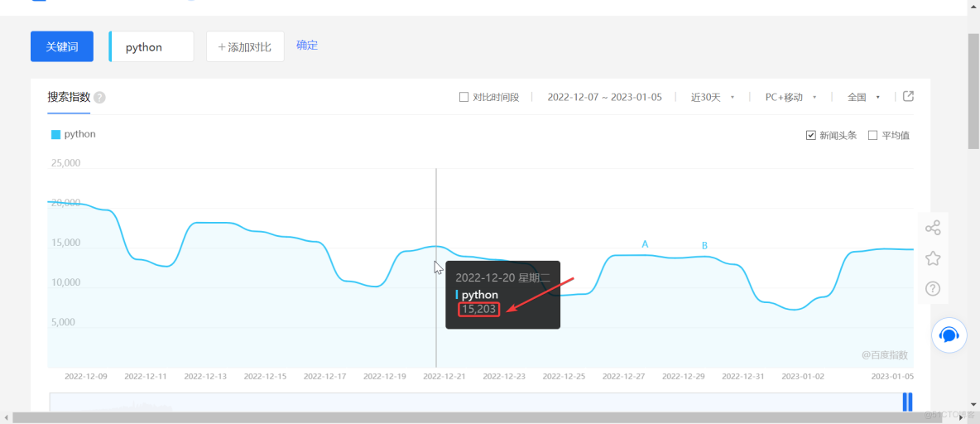Click the star favorite icon
The height and width of the screenshot is (424, 980).
933,258
